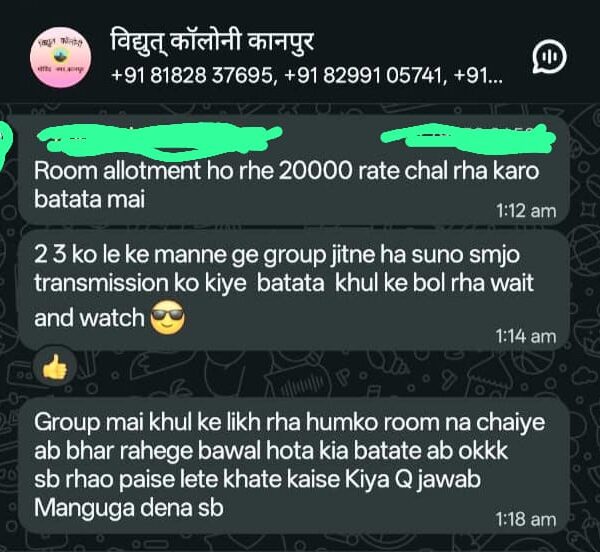The image size is (600, 552).
Task: Tap the redacted sender number at right
Action: tap(469, 140)
